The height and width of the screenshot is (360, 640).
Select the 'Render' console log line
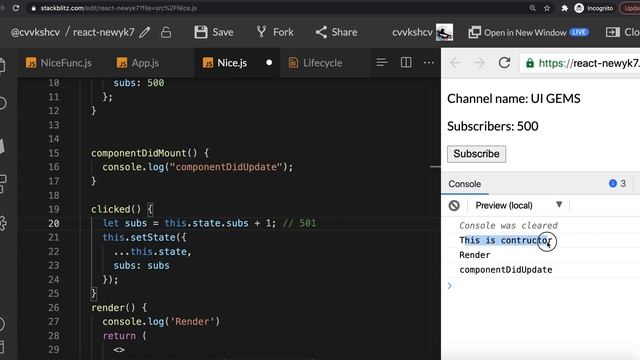pos(475,255)
